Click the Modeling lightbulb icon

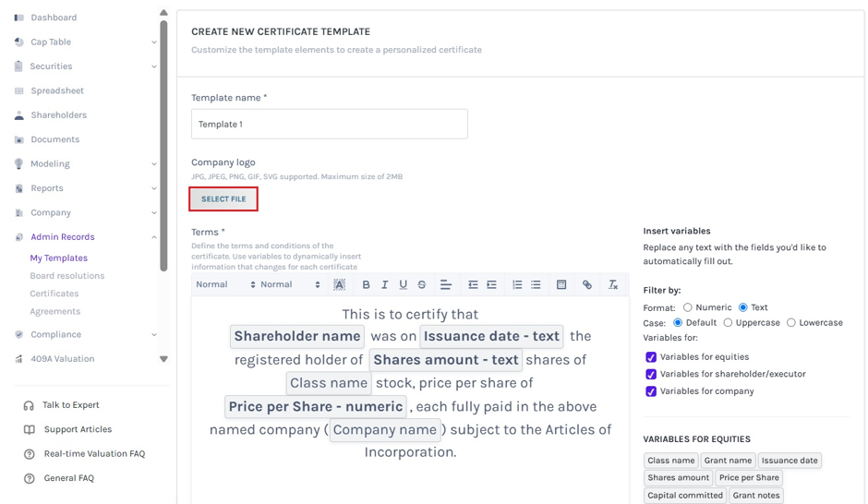(18, 163)
